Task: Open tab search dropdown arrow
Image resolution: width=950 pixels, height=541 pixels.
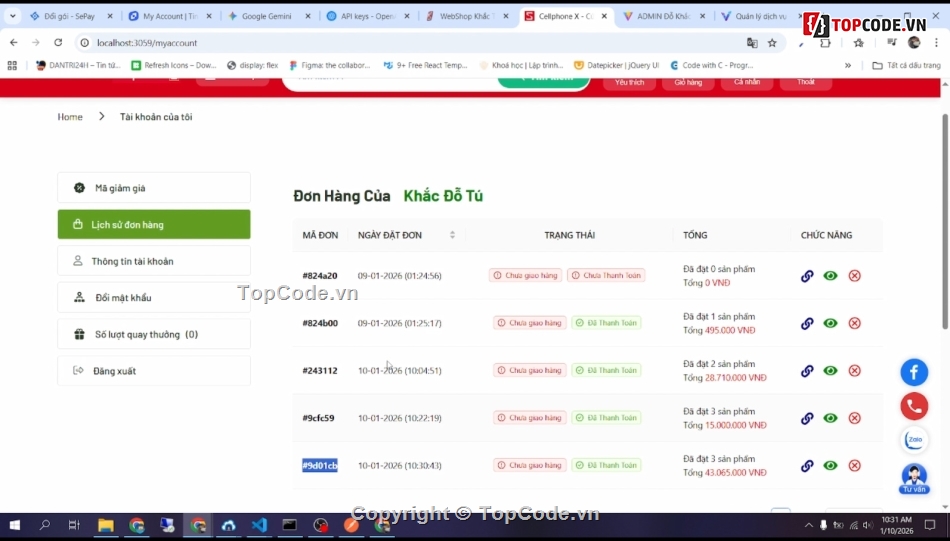Action: click(x=13, y=16)
